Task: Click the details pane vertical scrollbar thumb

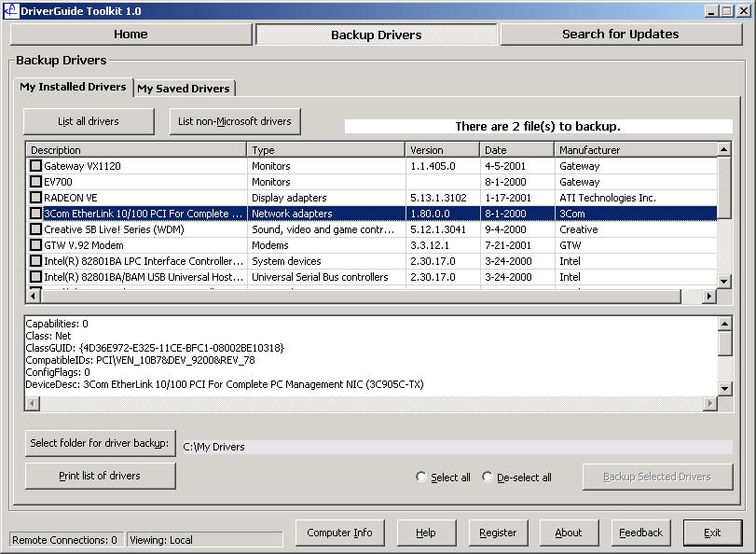Action: coord(724,343)
